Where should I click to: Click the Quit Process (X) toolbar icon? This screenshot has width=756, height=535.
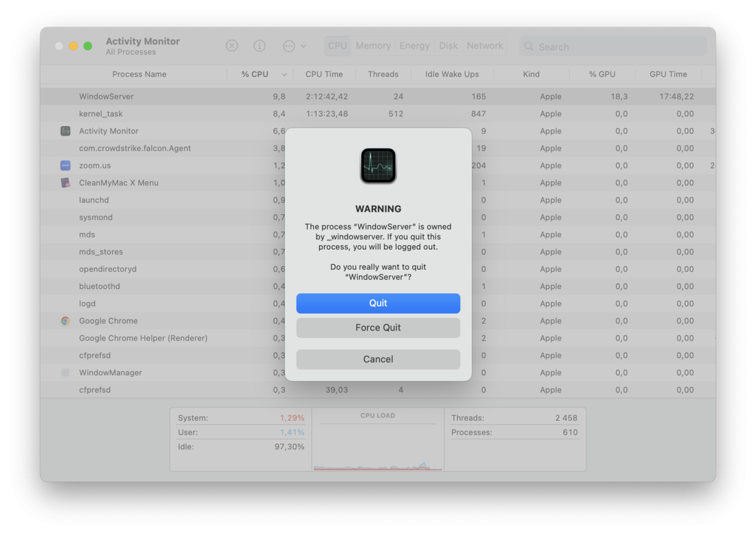(x=232, y=45)
